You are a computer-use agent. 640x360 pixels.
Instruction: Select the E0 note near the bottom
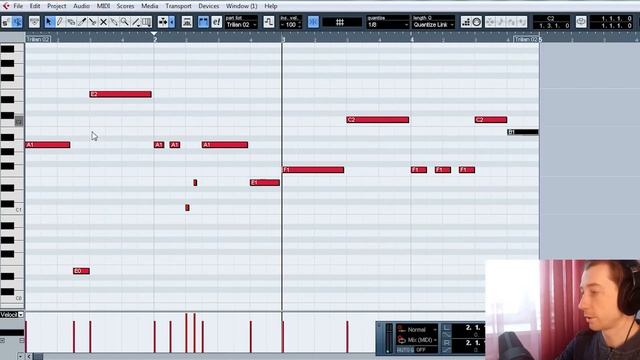pos(81,271)
